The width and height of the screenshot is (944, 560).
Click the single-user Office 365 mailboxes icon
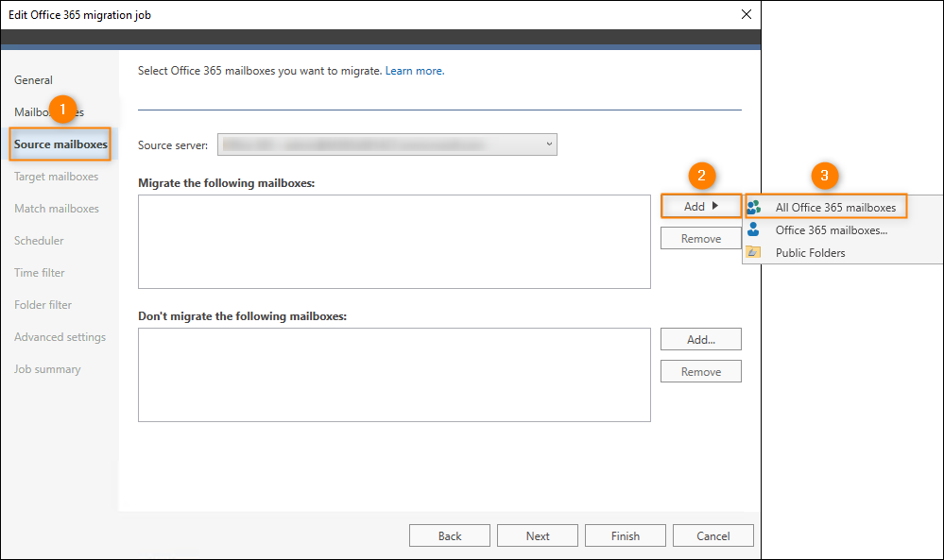tap(753, 229)
